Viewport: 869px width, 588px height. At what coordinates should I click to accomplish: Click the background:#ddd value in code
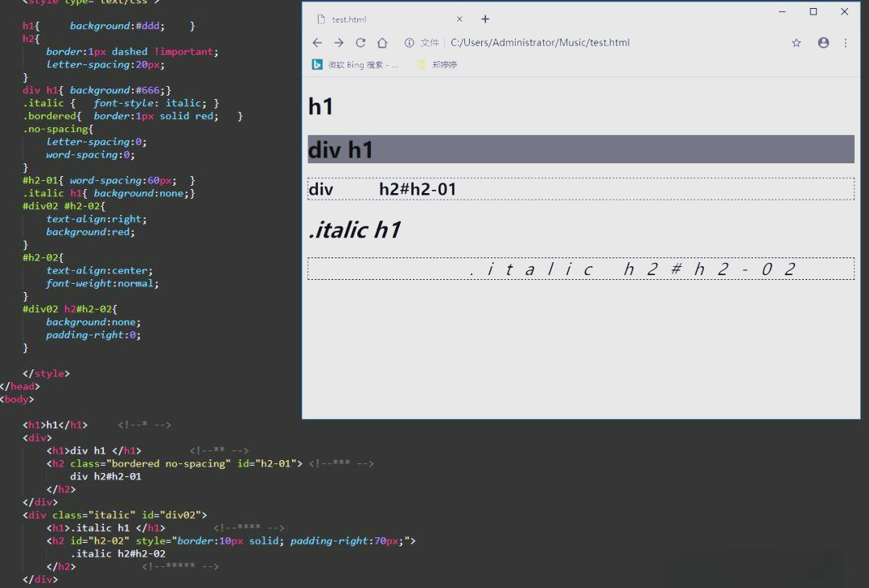(x=117, y=26)
